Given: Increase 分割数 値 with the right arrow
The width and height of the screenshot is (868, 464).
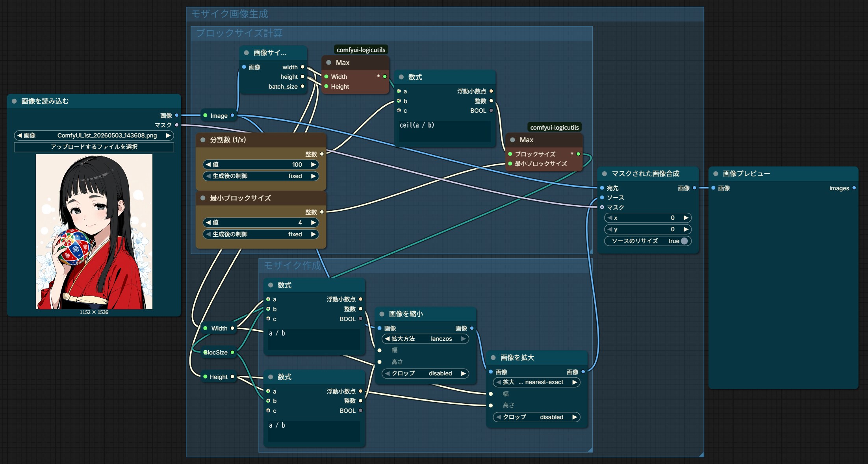Looking at the screenshot, I should (313, 165).
